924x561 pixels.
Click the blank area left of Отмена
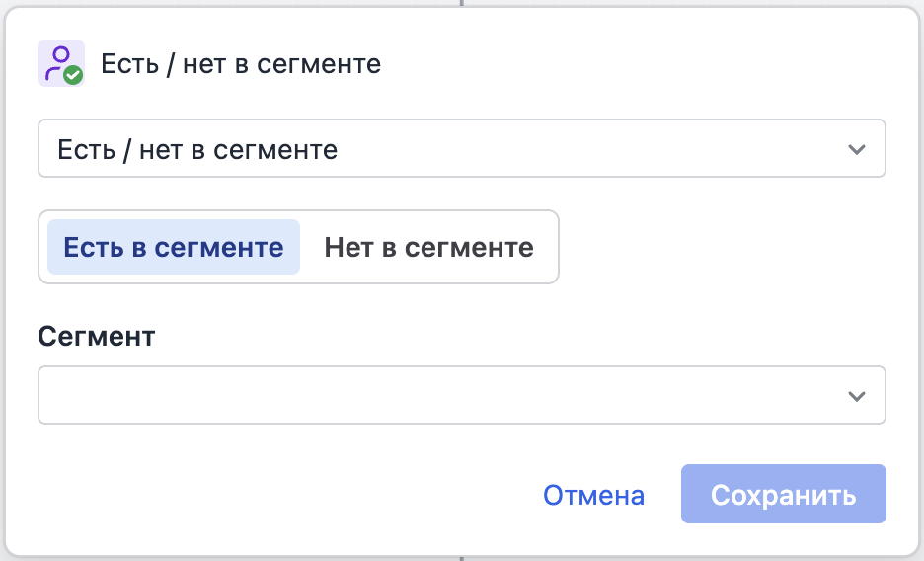[x=296, y=494]
